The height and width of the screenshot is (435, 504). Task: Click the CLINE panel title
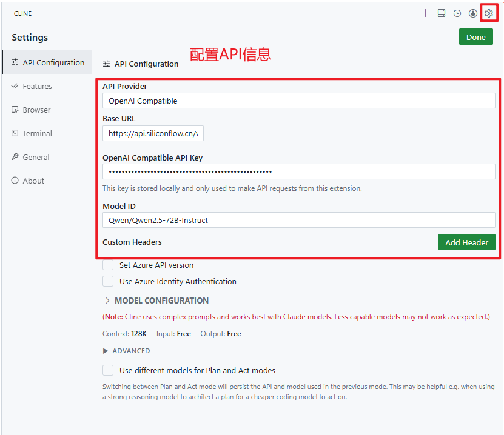[x=23, y=13]
